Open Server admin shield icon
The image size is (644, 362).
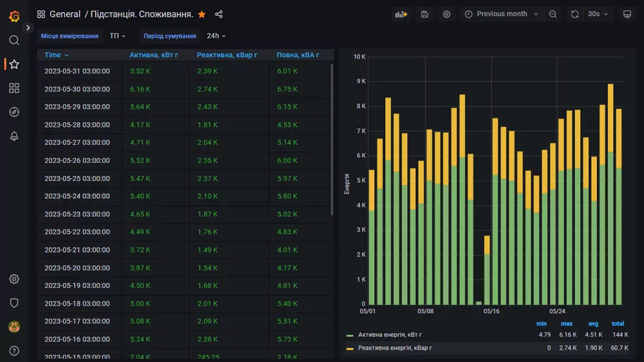point(14,303)
